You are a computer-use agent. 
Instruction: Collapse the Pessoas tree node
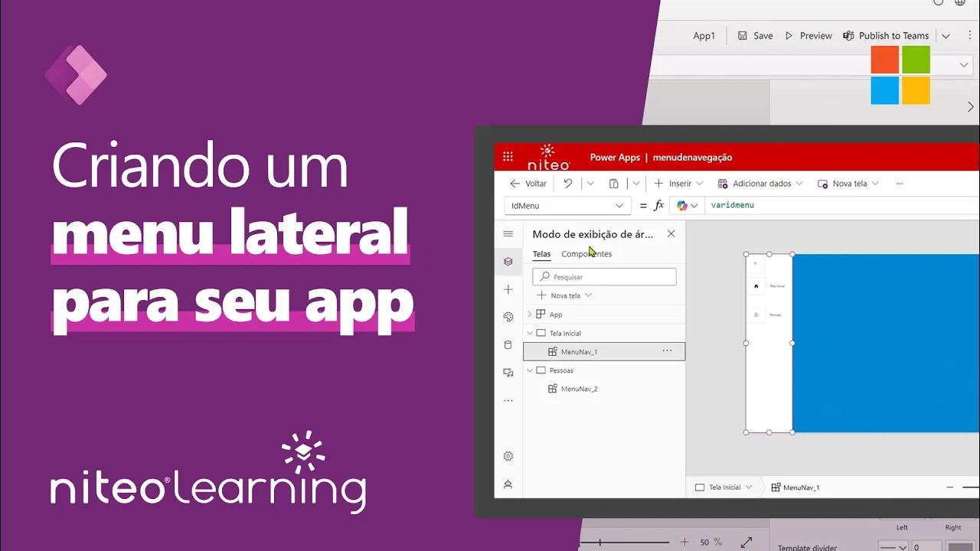tap(529, 370)
